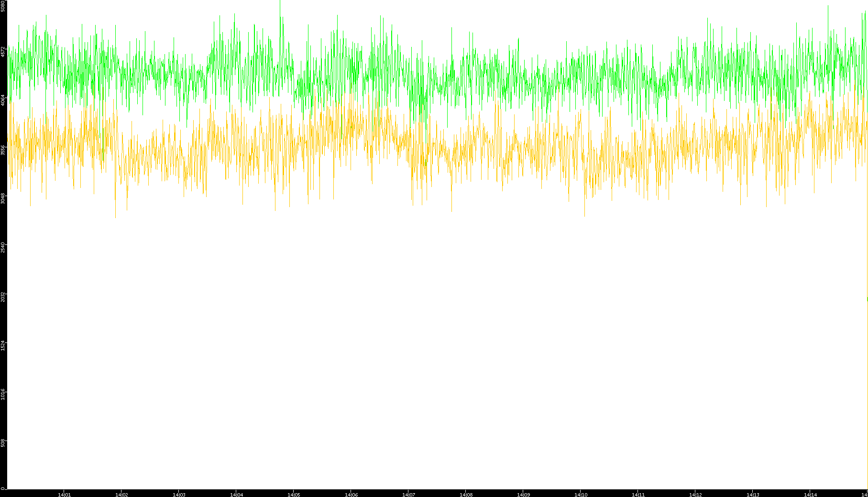Click the 5080 value axis label

point(3,6)
